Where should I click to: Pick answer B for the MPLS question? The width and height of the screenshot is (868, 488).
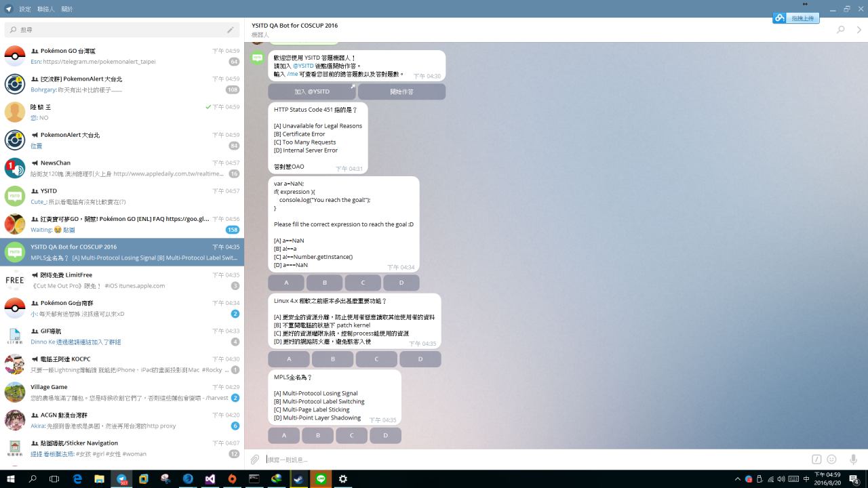pyautogui.click(x=317, y=435)
